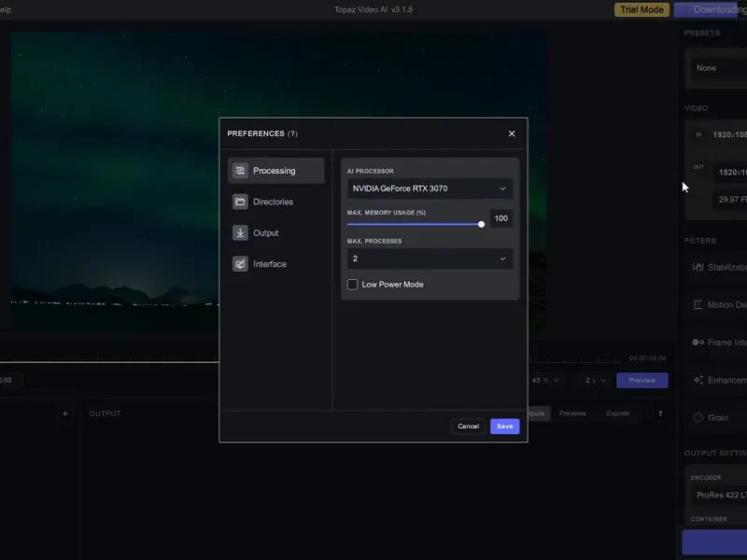Click the Downloading progress button
This screenshot has width=747, height=560.
coord(711,9)
